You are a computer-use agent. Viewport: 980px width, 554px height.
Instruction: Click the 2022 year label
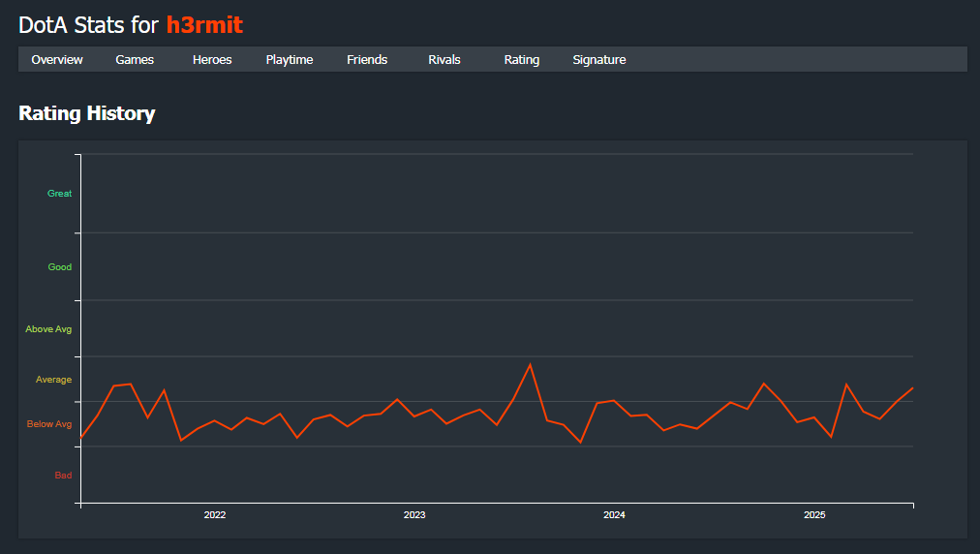(214, 514)
